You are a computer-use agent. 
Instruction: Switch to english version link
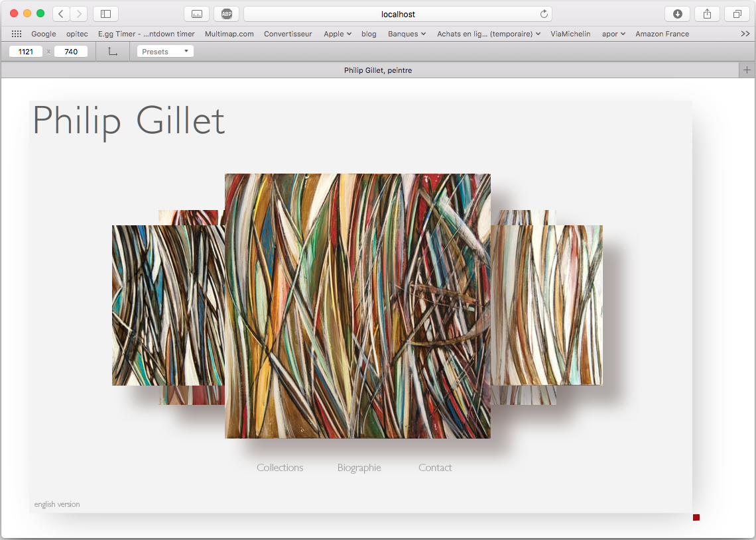[x=57, y=504]
